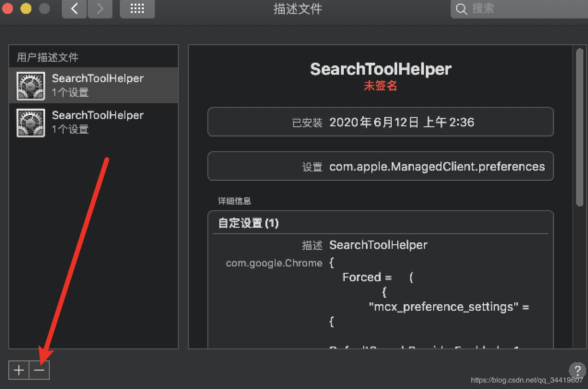Click the search field in toolbar
This screenshot has height=389, width=588.
point(519,9)
